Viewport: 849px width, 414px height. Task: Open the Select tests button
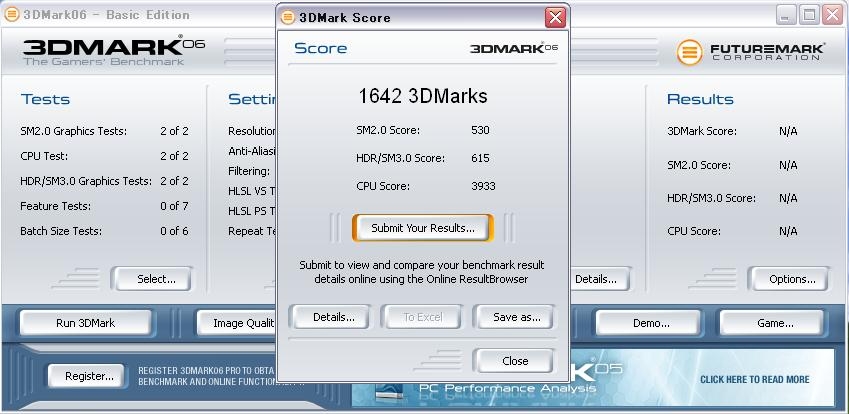point(152,279)
